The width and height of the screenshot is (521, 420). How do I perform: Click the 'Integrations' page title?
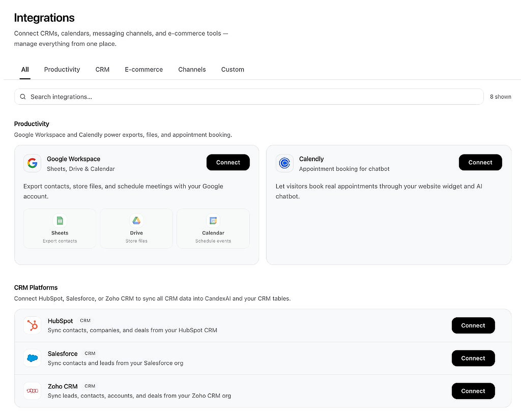click(x=44, y=18)
